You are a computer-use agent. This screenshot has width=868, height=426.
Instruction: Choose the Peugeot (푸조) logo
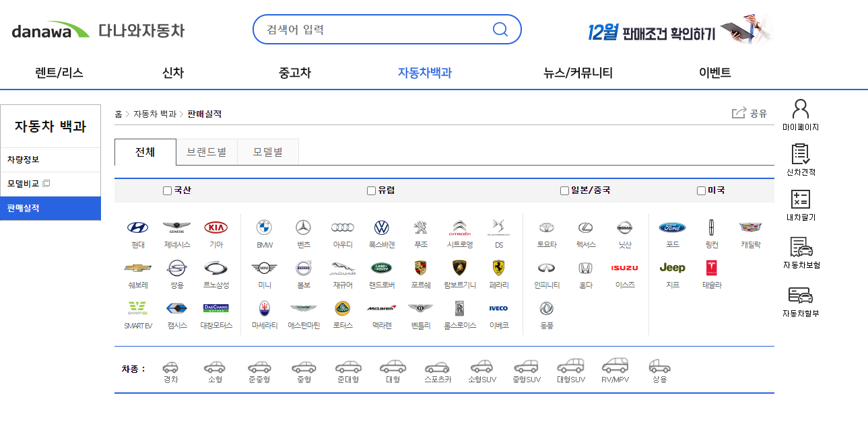421,227
